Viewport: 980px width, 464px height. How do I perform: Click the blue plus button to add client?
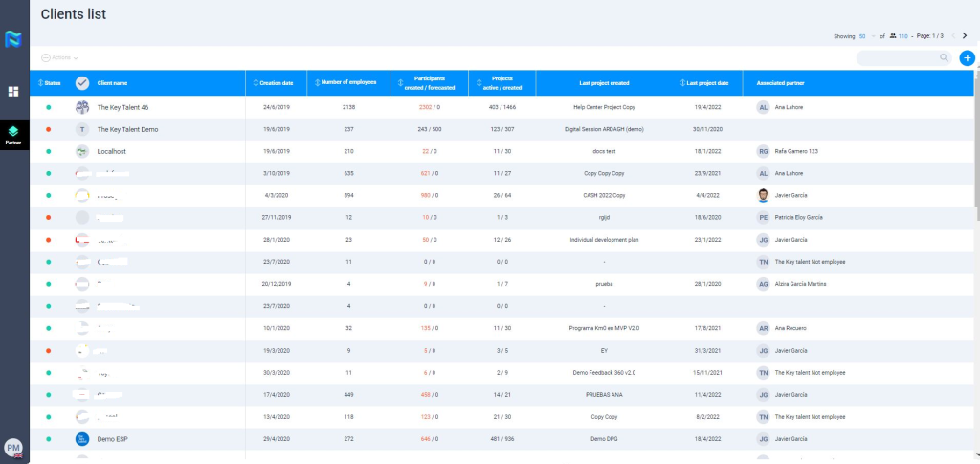coord(967,58)
